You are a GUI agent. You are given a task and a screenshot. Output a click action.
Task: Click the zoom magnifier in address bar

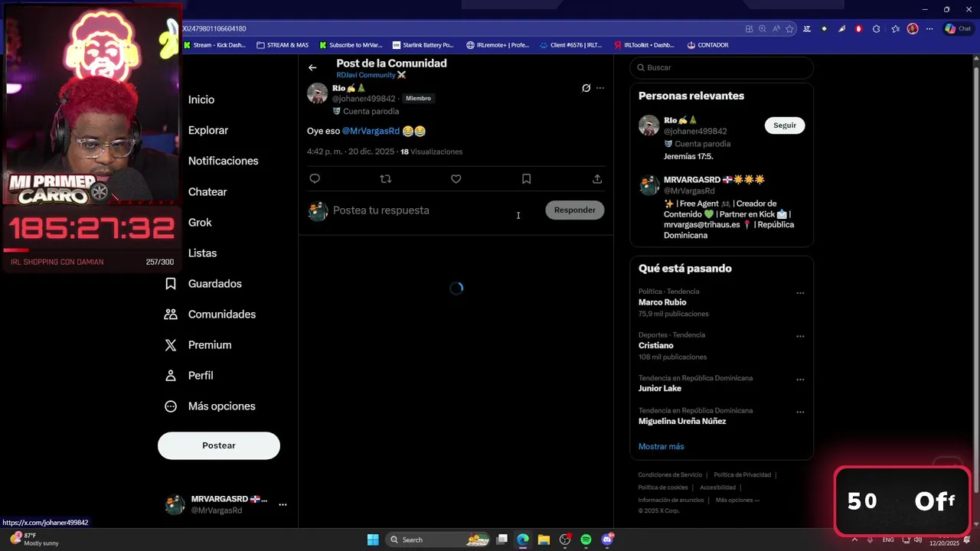[x=762, y=29]
